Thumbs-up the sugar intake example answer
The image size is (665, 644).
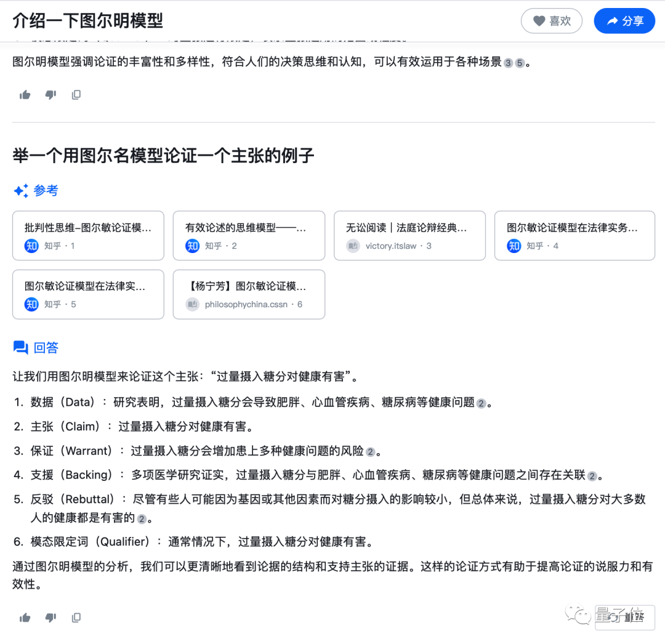click(x=25, y=618)
